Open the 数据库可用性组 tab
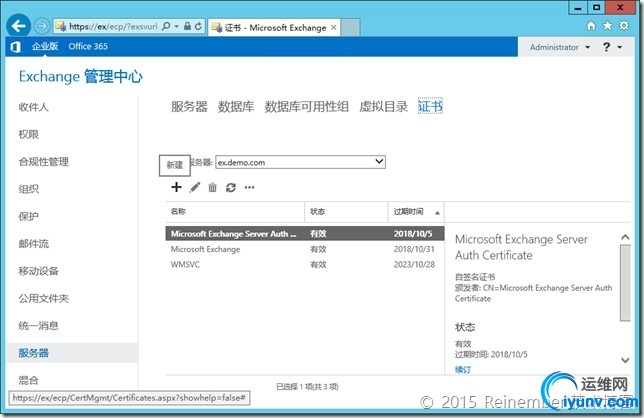Image resolution: width=644 pixels, height=418 pixels. pos(306,107)
